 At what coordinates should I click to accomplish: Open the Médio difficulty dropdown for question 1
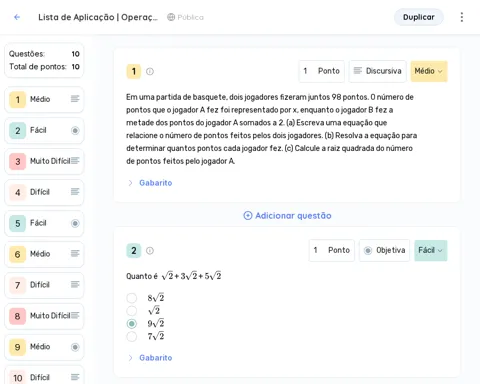[429, 71]
